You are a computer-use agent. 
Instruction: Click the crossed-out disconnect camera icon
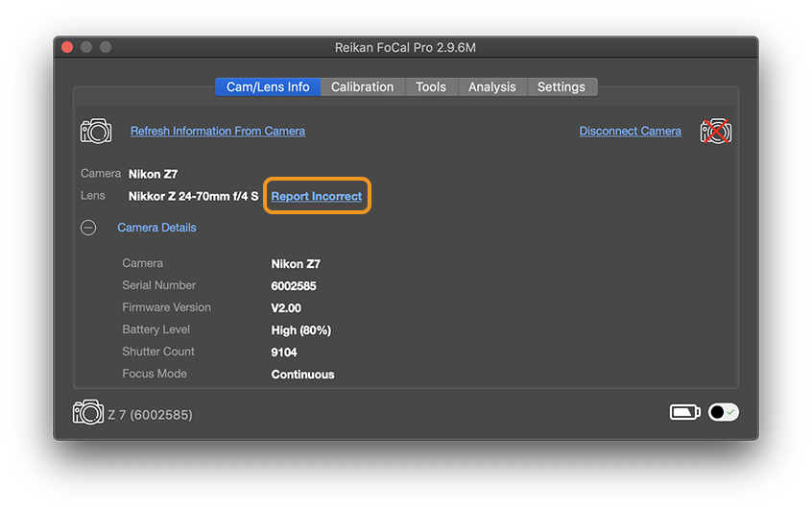[x=716, y=132]
